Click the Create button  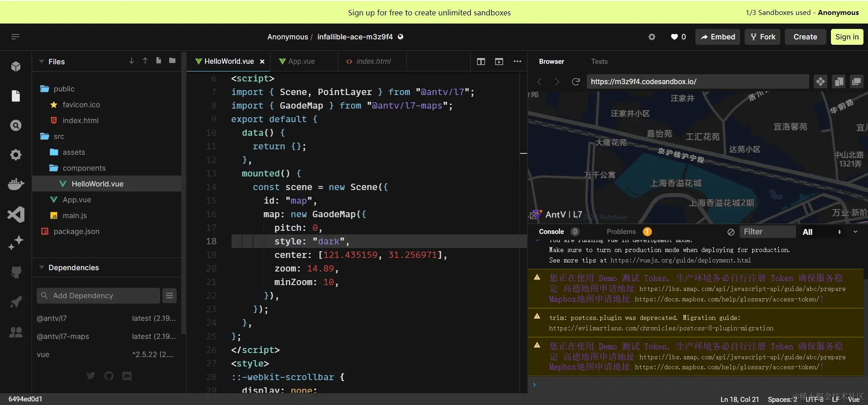click(806, 37)
